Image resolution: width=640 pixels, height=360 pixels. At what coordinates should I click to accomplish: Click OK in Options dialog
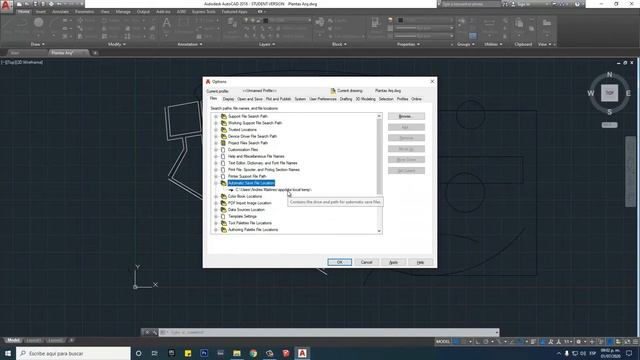pos(339,262)
